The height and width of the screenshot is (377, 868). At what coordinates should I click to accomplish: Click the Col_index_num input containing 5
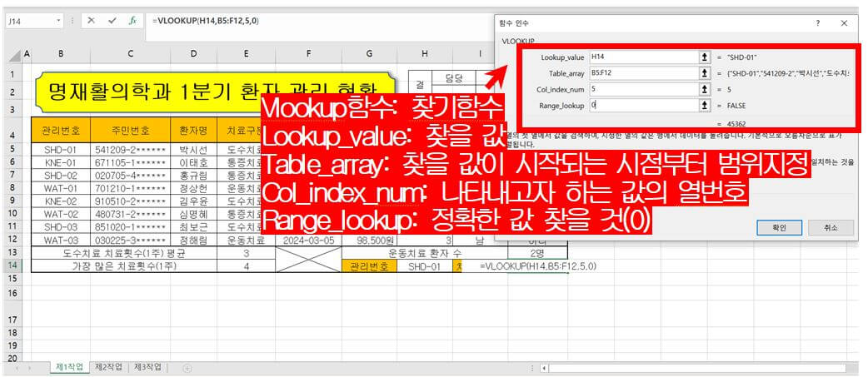[x=644, y=89]
